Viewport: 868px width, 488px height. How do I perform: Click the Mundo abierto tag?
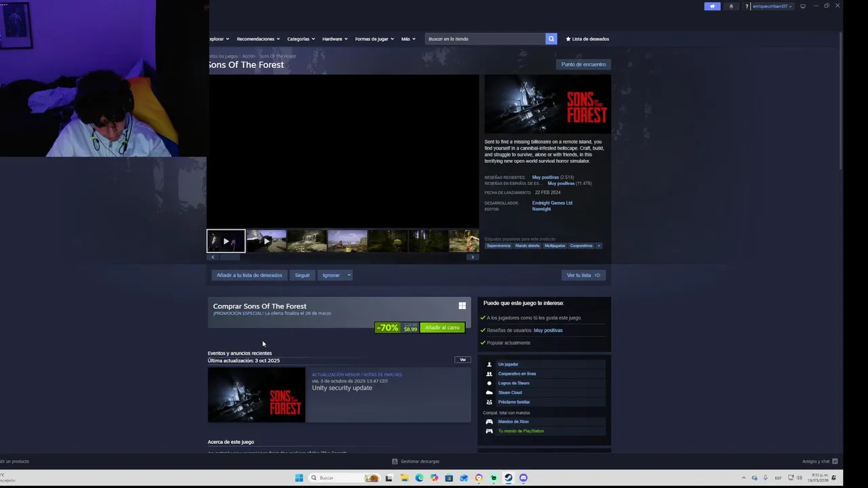pos(528,245)
